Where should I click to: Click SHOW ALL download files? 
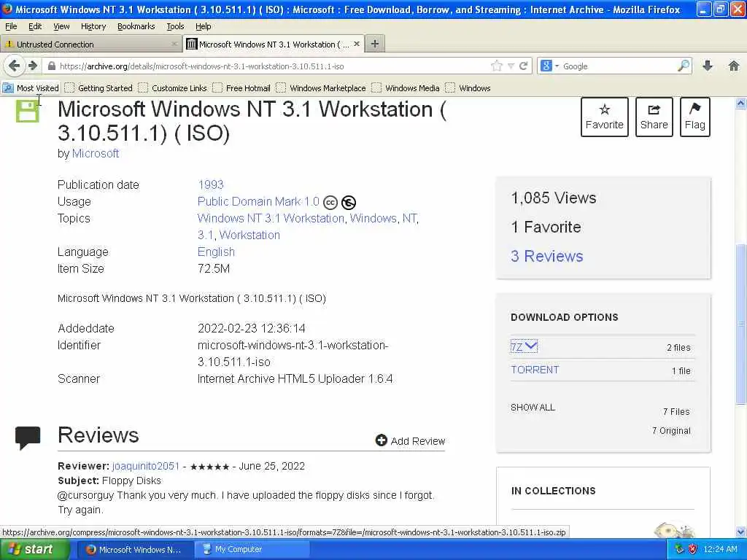click(x=533, y=408)
